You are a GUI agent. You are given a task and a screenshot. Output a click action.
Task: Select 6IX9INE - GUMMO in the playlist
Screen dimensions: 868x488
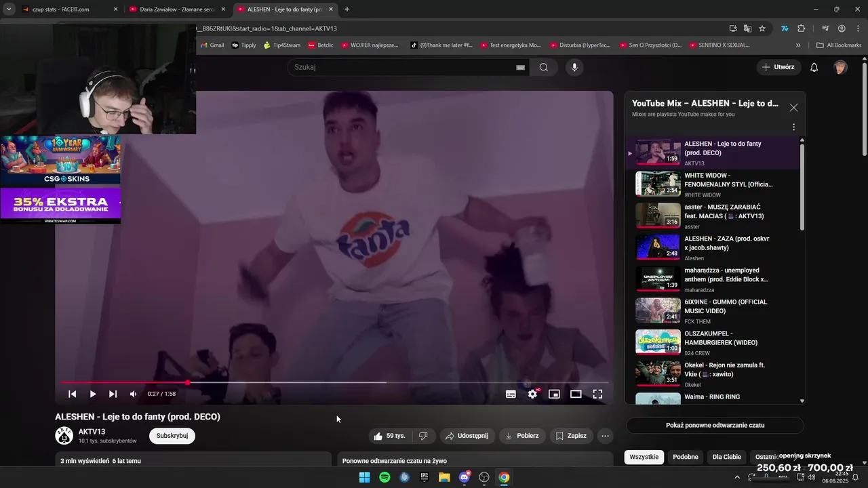coord(712,310)
